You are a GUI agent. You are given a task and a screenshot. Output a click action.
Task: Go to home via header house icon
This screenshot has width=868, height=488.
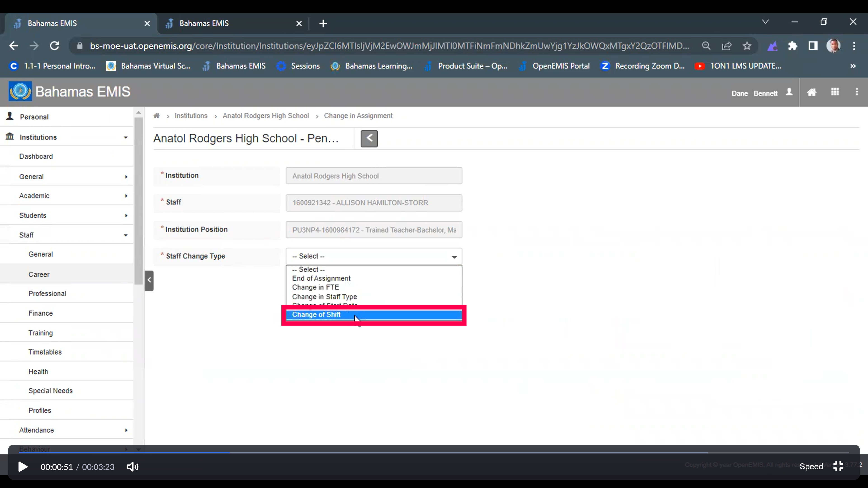[812, 92]
